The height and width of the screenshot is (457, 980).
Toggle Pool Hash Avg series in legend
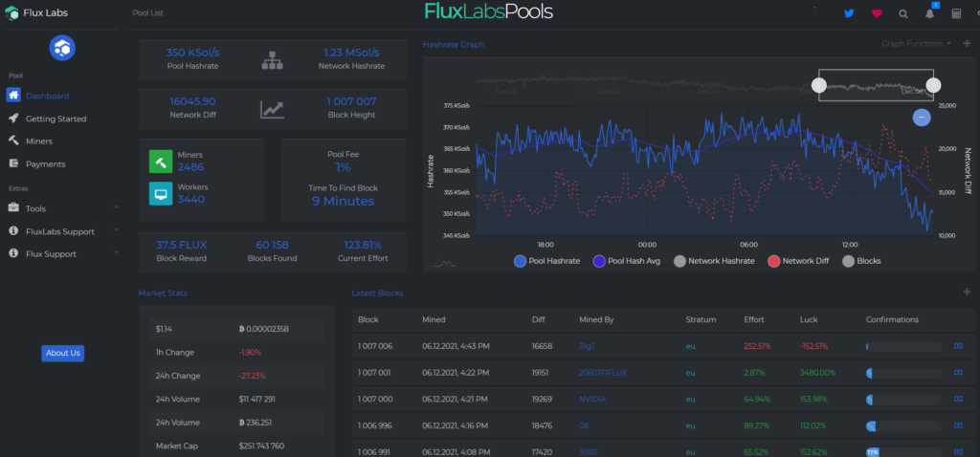tap(626, 261)
